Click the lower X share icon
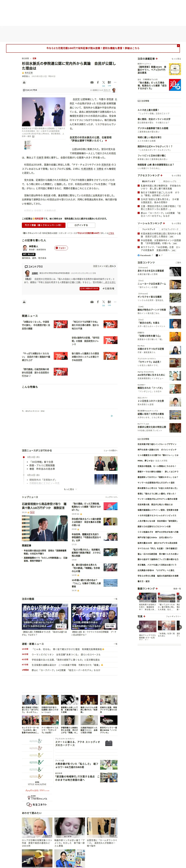Viewport: 186px width, 868px height. 104,302
